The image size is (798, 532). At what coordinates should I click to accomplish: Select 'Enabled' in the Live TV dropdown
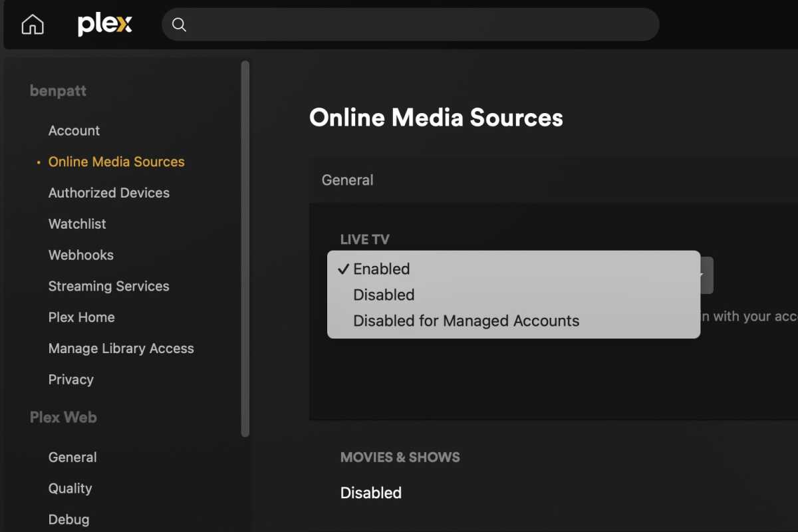coord(382,269)
